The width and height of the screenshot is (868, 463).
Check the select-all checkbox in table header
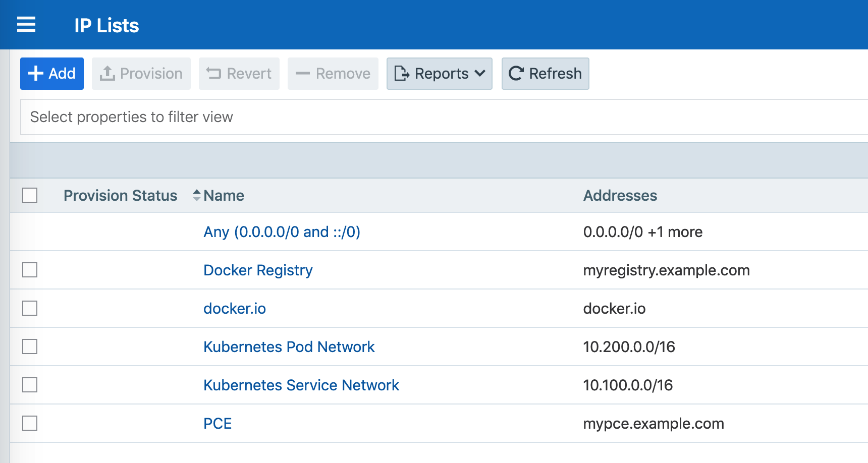(29, 195)
